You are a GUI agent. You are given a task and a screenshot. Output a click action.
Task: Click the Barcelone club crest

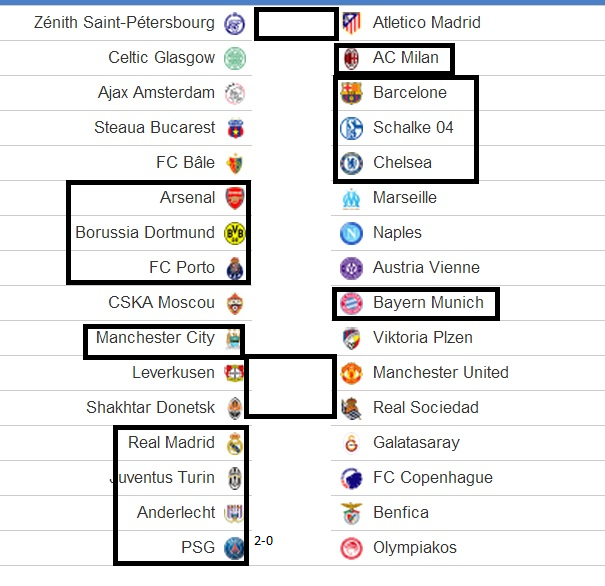[x=352, y=93]
